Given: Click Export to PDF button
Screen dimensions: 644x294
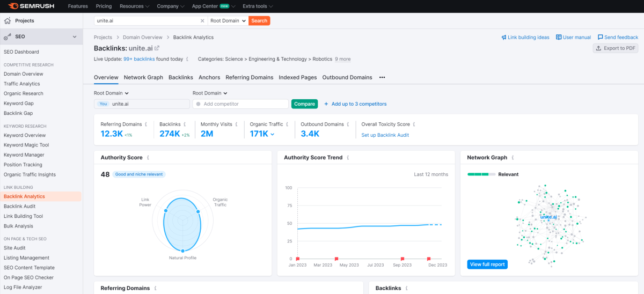Looking at the screenshot, I should [616, 48].
